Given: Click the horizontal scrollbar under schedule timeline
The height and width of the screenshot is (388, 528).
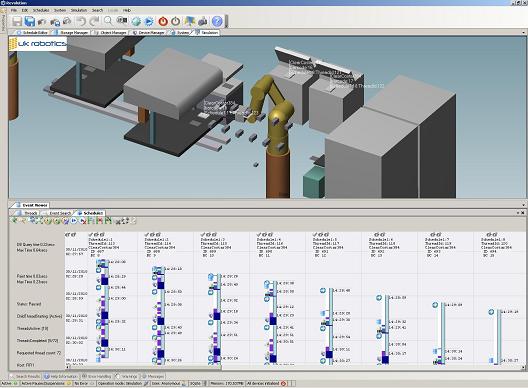Looking at the screenshot, I should pyautogui.click(x=145, y=367).
